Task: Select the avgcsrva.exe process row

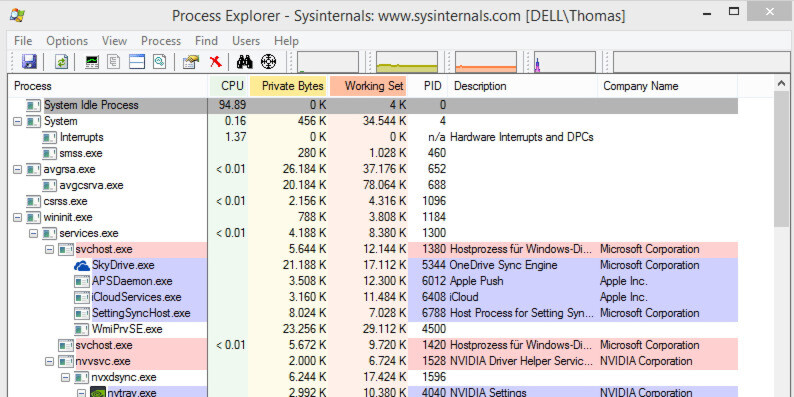Action: coord(373,185)
